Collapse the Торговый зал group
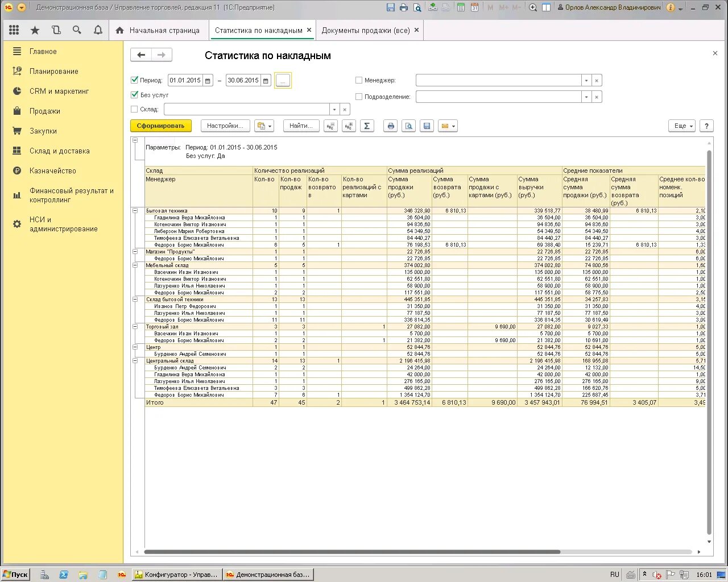Screen dimensions: 728x582 pos(135,327)
